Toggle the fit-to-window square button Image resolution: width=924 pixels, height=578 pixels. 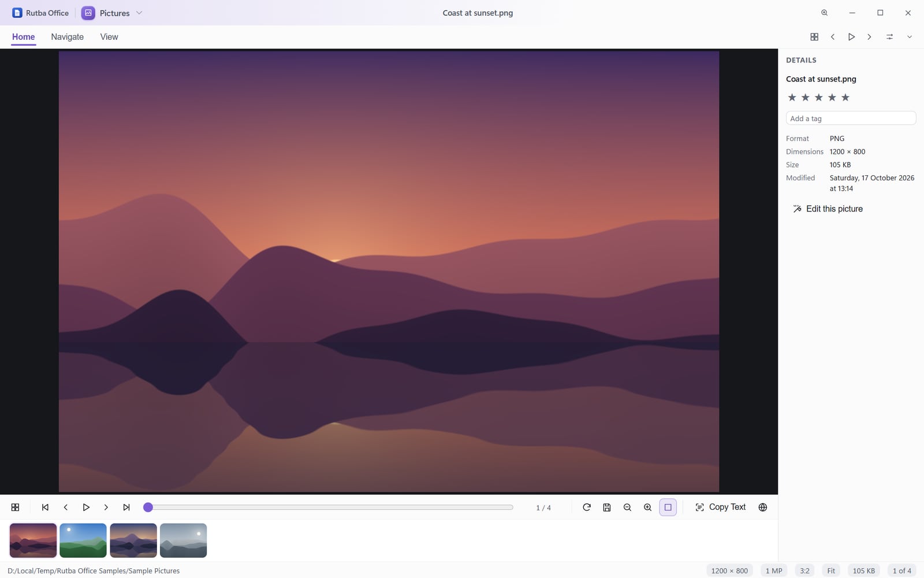pyautogui.click(x=668, y=507)
